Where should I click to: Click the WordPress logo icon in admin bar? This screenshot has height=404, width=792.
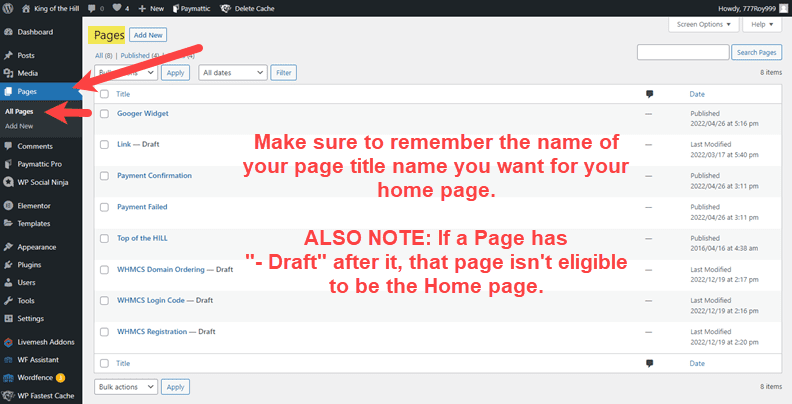(8, 8)
